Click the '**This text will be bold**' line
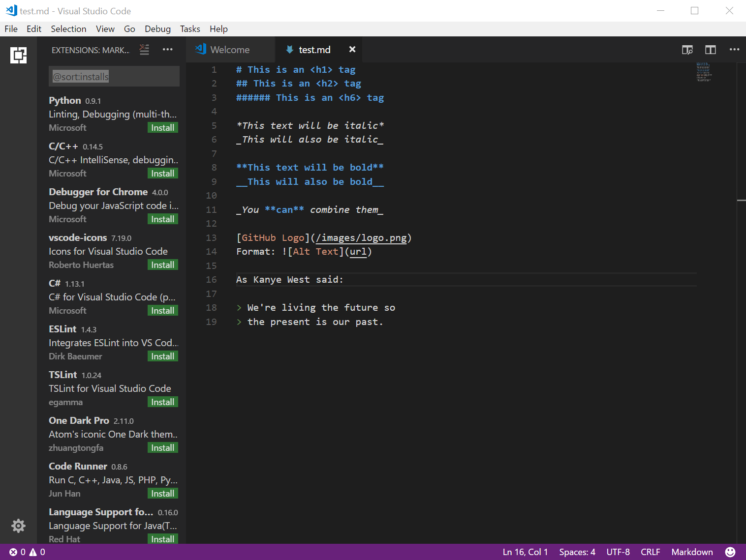Viewport: 746px width, 560px height. tap(310, 168)
